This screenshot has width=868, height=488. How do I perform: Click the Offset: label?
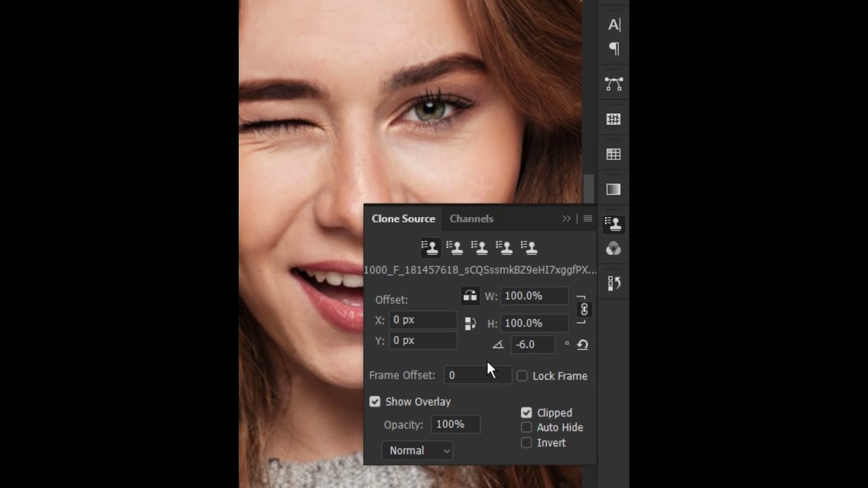[x=391, y=300]
